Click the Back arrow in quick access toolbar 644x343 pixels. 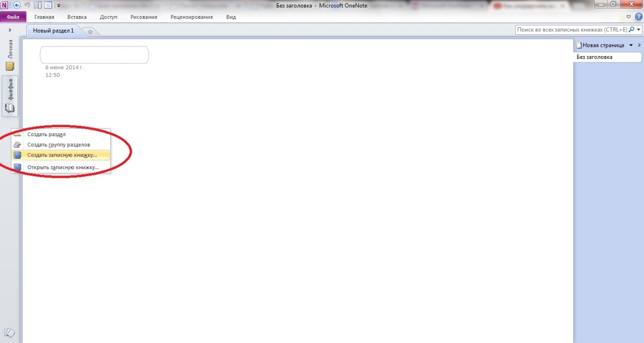click(17, 5)
